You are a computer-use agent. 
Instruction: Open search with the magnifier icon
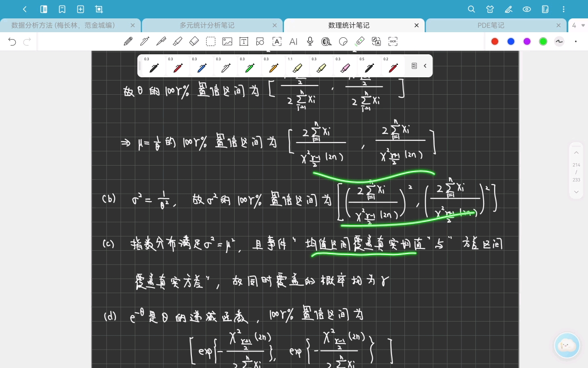click(x=472, y=9)
